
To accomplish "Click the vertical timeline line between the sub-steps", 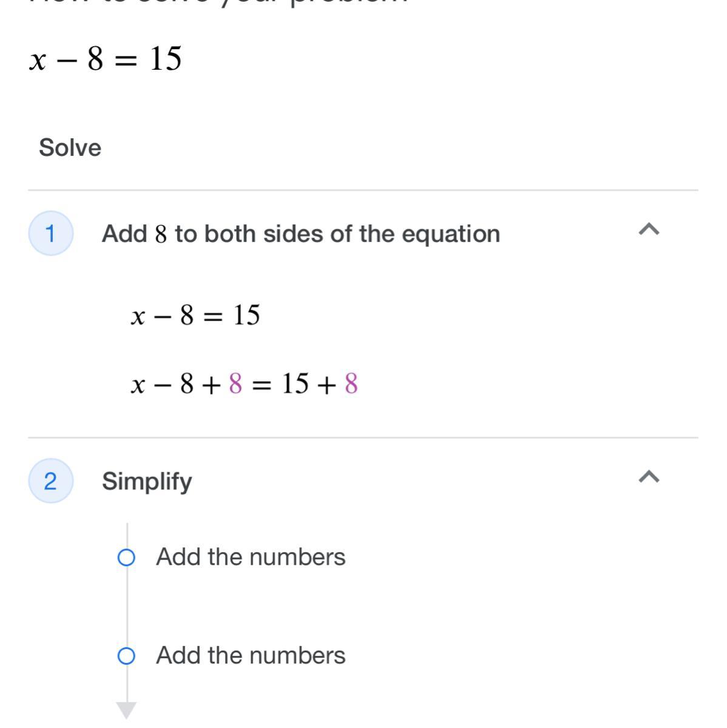I will 127,607.
